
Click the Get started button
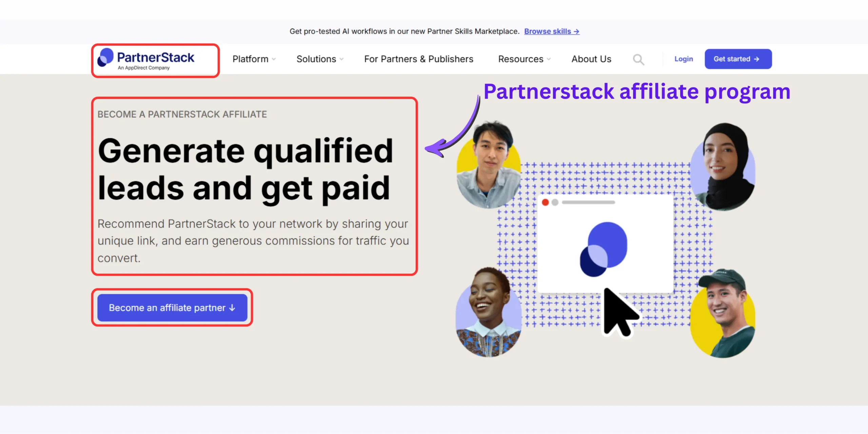(738, 59)
